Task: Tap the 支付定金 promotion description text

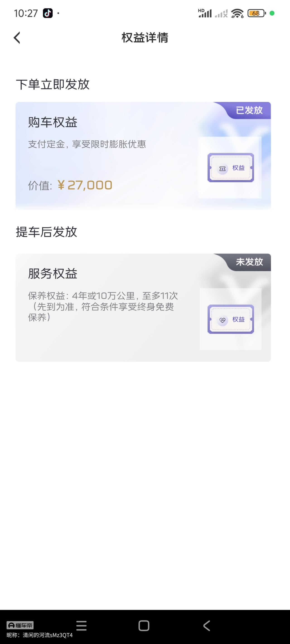Action: (87, 144)
